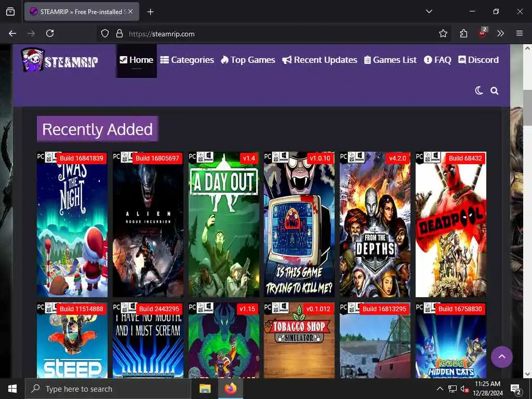The width and height of the screenshot is (532, 399).
Task: Click the Type here to search box
Action: [108, 389]
